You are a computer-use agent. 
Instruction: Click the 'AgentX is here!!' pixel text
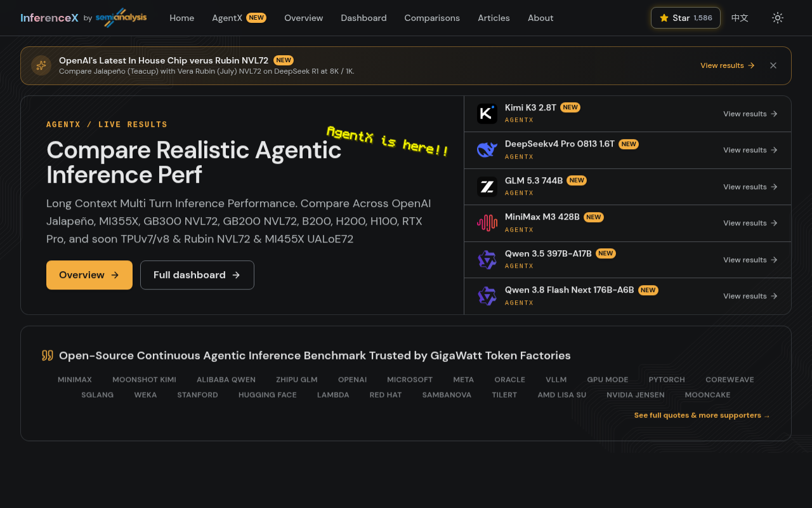coord(388,140)
